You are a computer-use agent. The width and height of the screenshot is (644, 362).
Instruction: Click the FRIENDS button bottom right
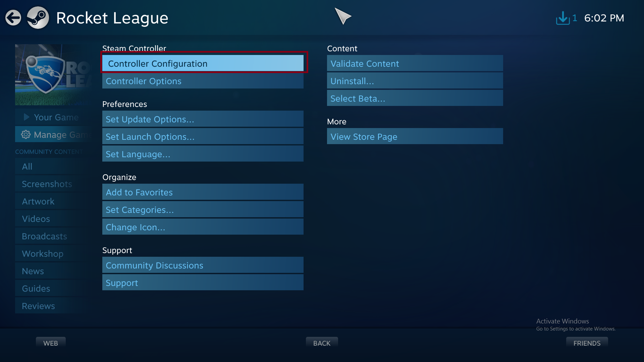click(x=587, y=343)
